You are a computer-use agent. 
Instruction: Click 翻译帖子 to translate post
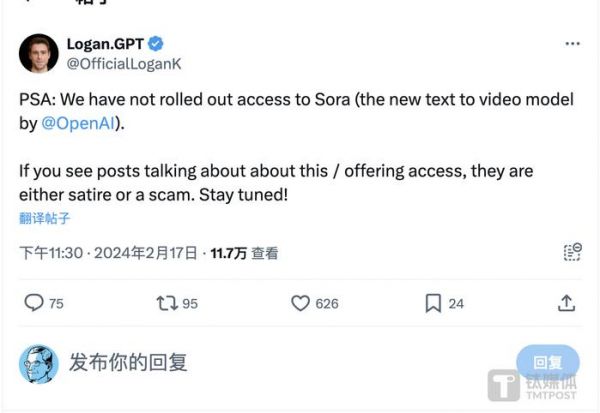(44, 218)
